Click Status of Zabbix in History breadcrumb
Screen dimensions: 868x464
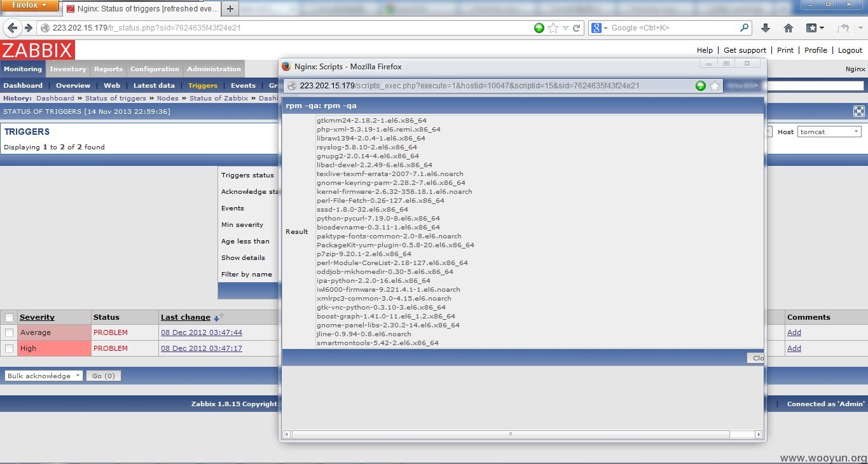[219, 99]
